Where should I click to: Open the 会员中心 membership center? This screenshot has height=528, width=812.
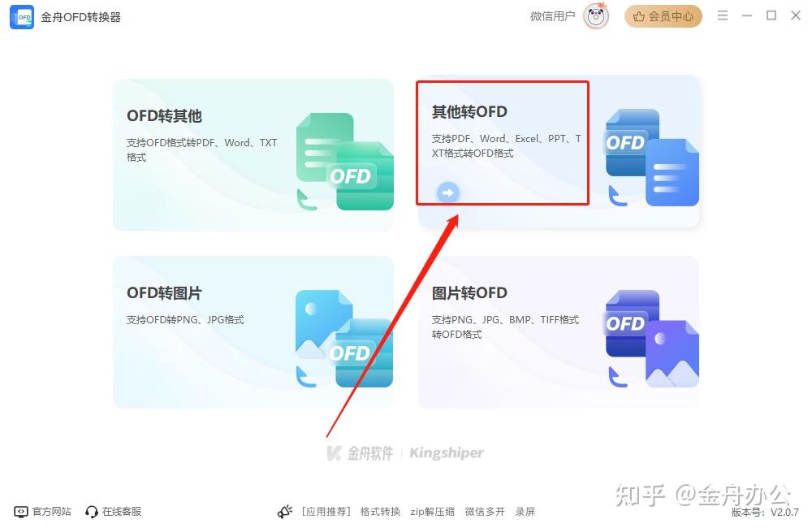click(x=663, y=16)
